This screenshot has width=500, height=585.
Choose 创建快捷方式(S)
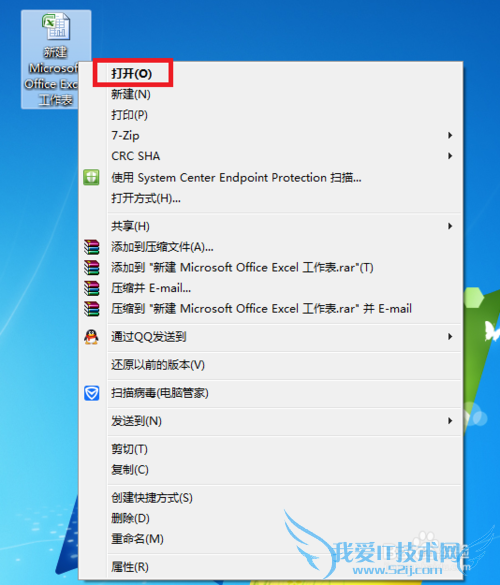click(271, 498)
